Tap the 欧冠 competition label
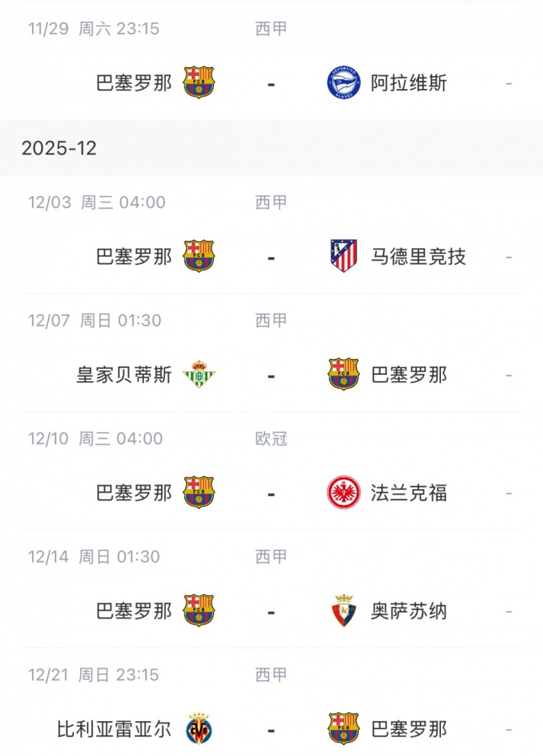This screenshot has height=756, width=543. 271,438
